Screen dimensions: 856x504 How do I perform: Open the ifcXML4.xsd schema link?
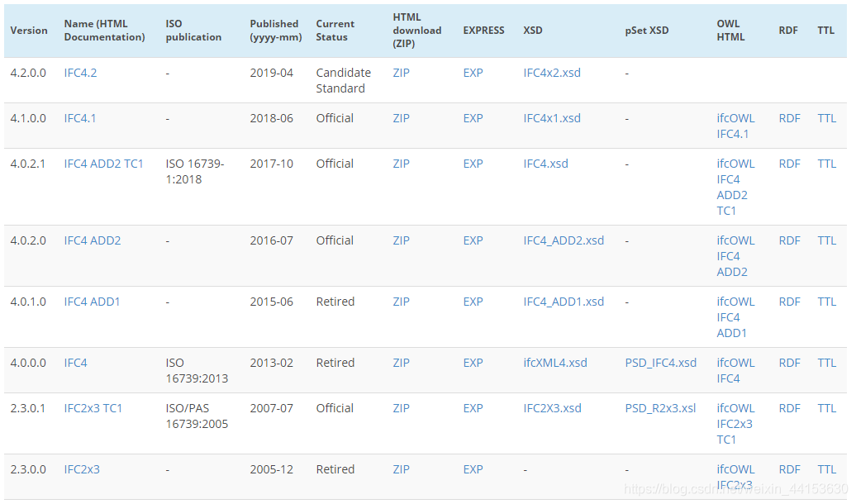coord(555,363)
